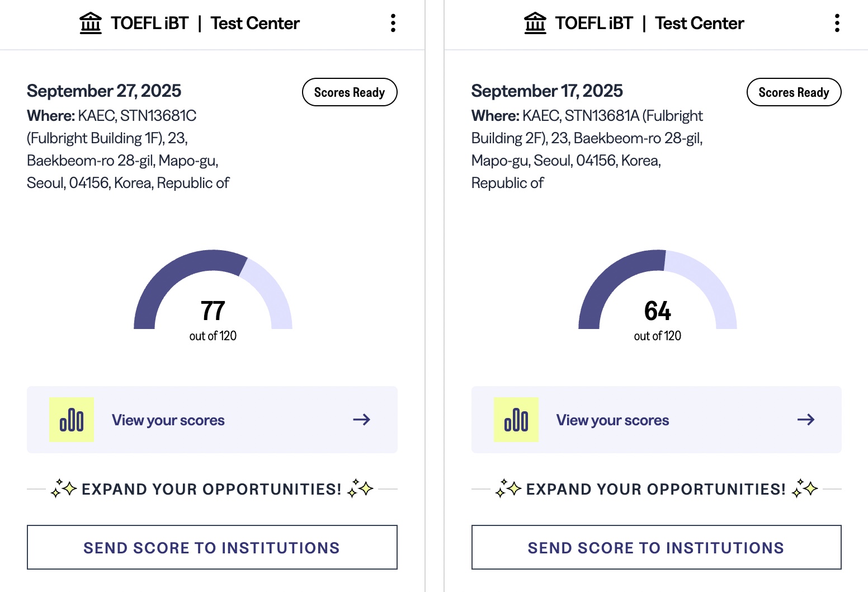
Task: Click arrow icon for the 64 score
Action: tap(806, 420)
